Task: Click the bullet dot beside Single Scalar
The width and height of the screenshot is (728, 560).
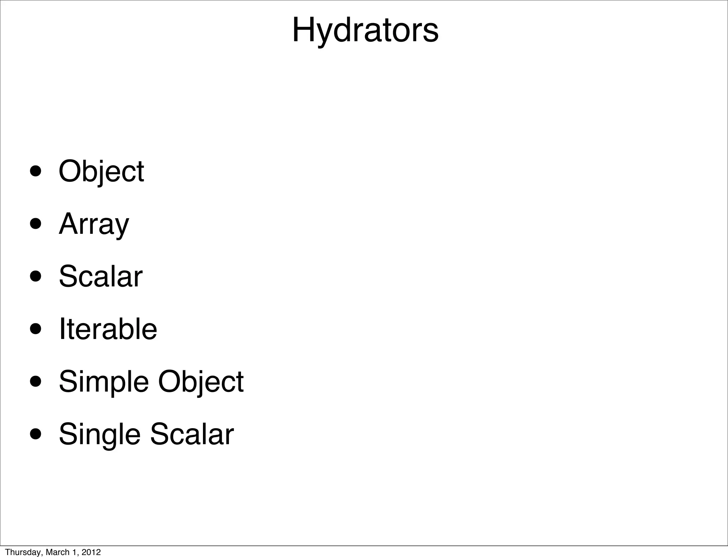Action: [x=36, y=434]
